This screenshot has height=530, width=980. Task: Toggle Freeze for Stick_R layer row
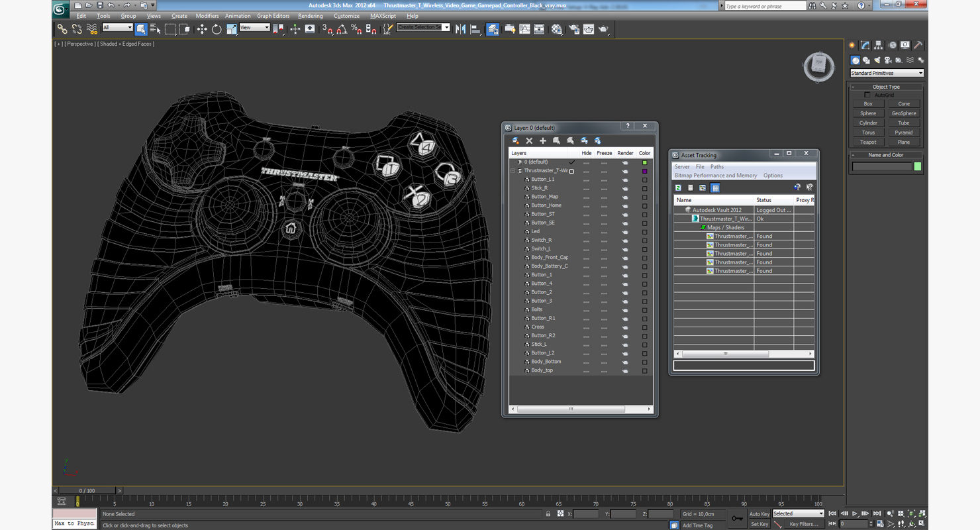604,188
